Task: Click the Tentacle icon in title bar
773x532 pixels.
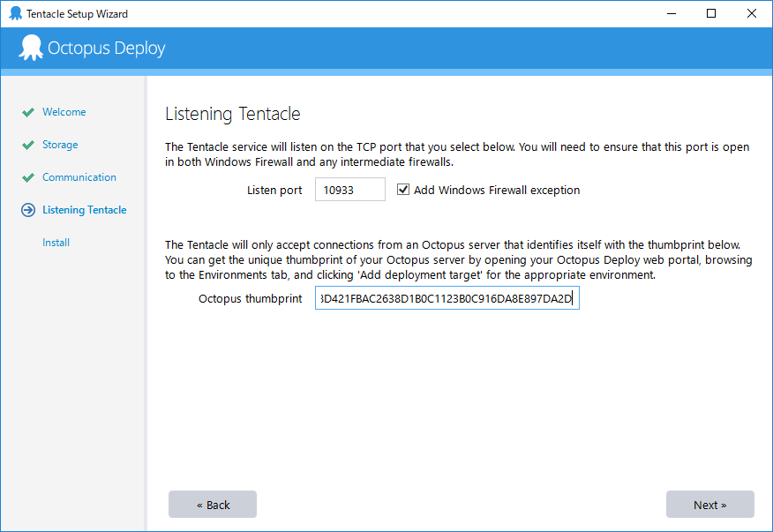Action: tap(15, 13)
